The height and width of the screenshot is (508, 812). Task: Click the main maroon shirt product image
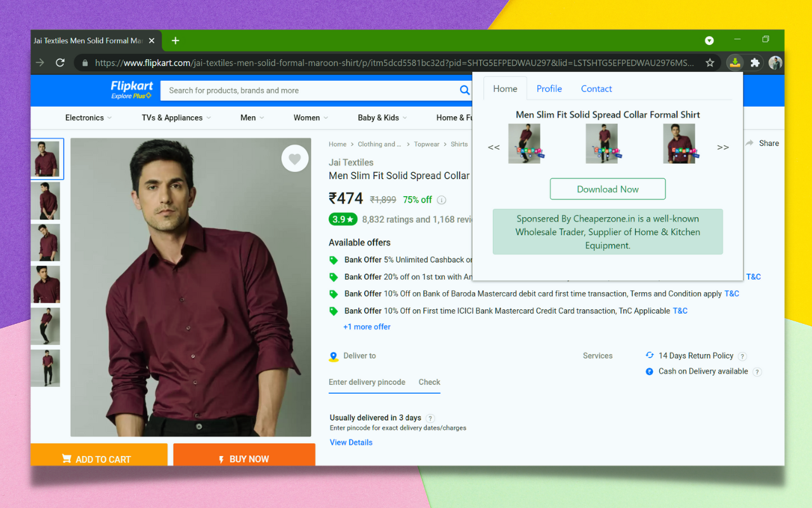click(191, 288)
